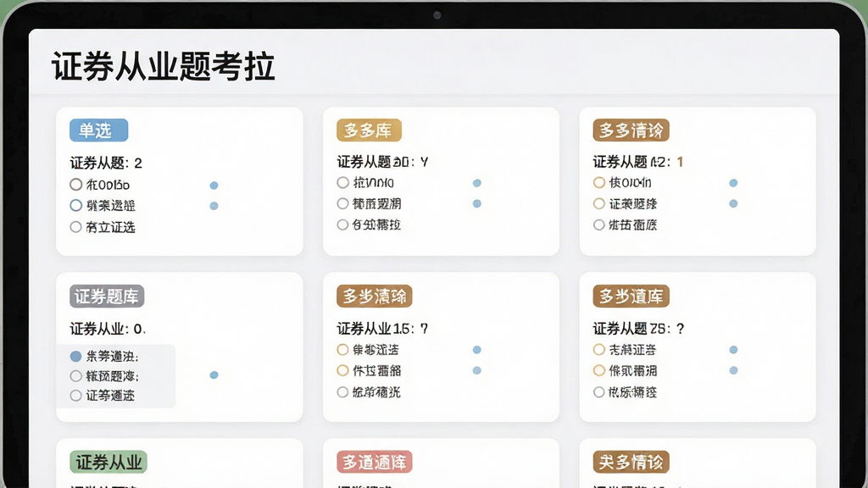The image size is (868, 488).
Task: Click the blue dot beside the second option in the 单选 card
Action: click(214, 206)
